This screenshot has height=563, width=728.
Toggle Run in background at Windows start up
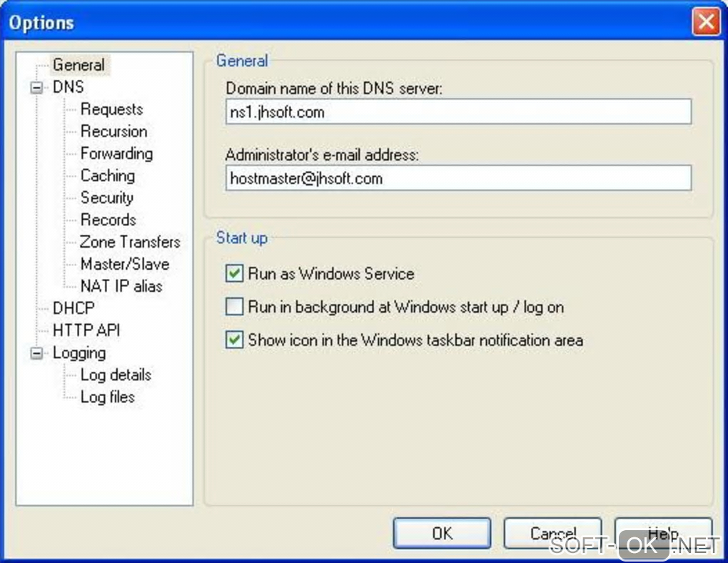pos(234,307)
